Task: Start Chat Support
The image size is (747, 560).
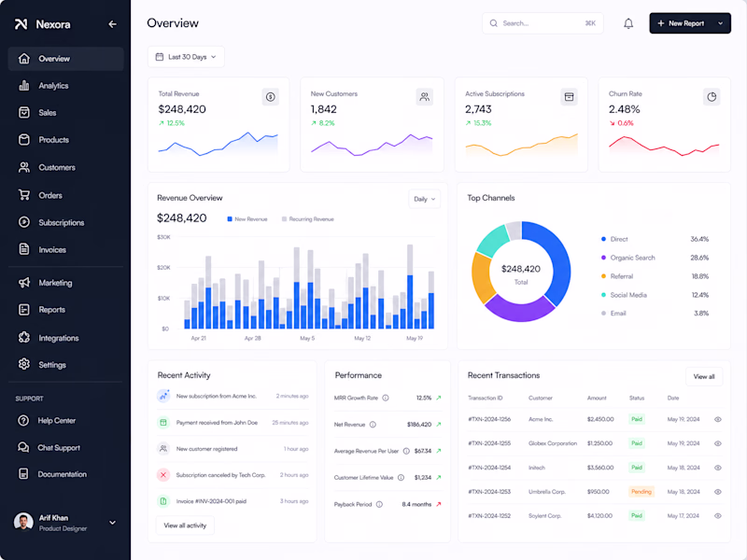Action: coord(65,448)
